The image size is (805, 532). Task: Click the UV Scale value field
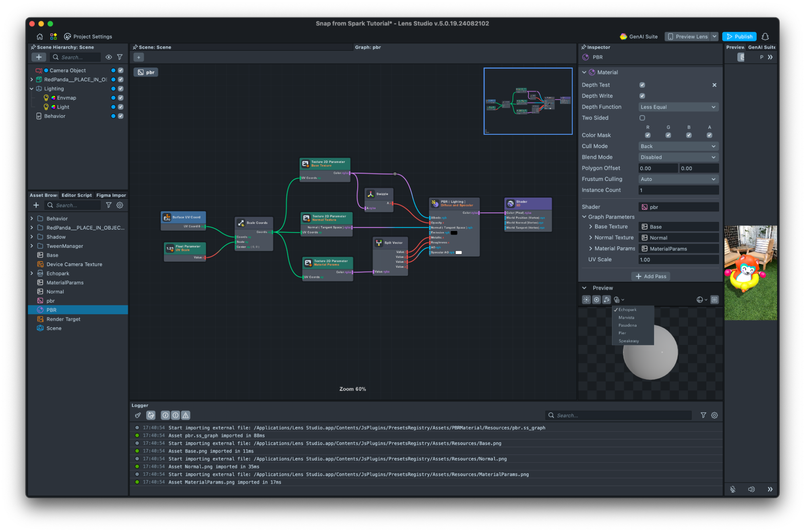(678, 260)
